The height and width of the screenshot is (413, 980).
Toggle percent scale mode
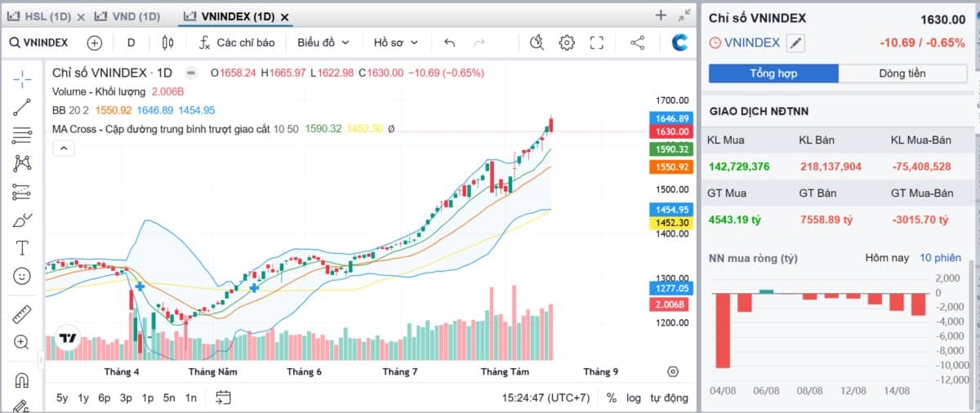[x=612, y=397]
